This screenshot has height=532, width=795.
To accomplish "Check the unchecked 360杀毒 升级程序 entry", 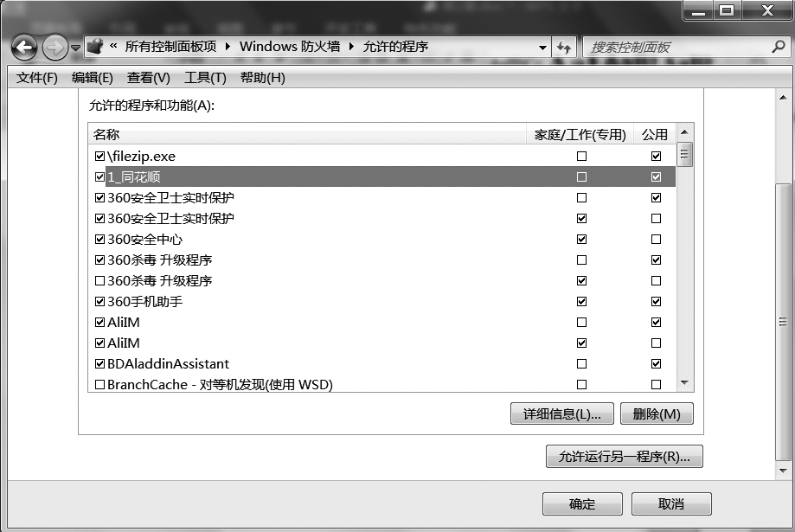I will [x=99, y=280].
